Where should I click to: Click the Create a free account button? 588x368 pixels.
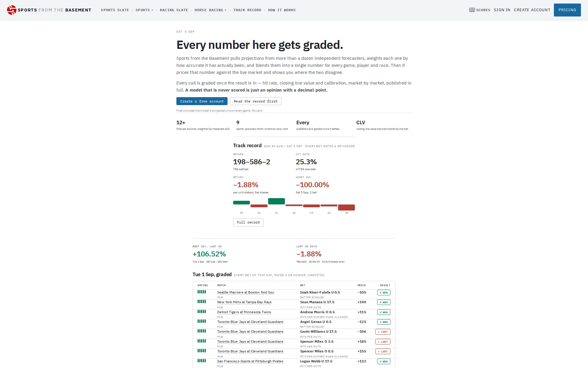click(x=202, y=101)
